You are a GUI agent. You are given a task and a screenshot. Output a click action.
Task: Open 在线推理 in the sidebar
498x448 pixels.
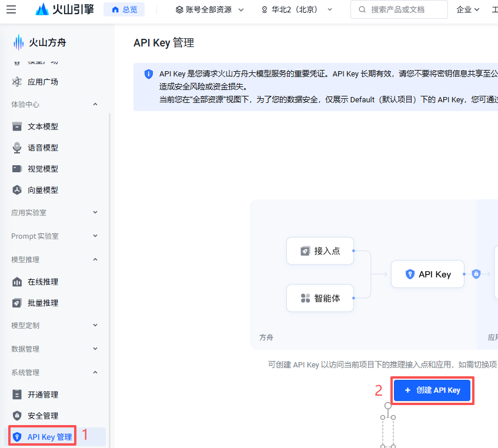pos(42,282)
